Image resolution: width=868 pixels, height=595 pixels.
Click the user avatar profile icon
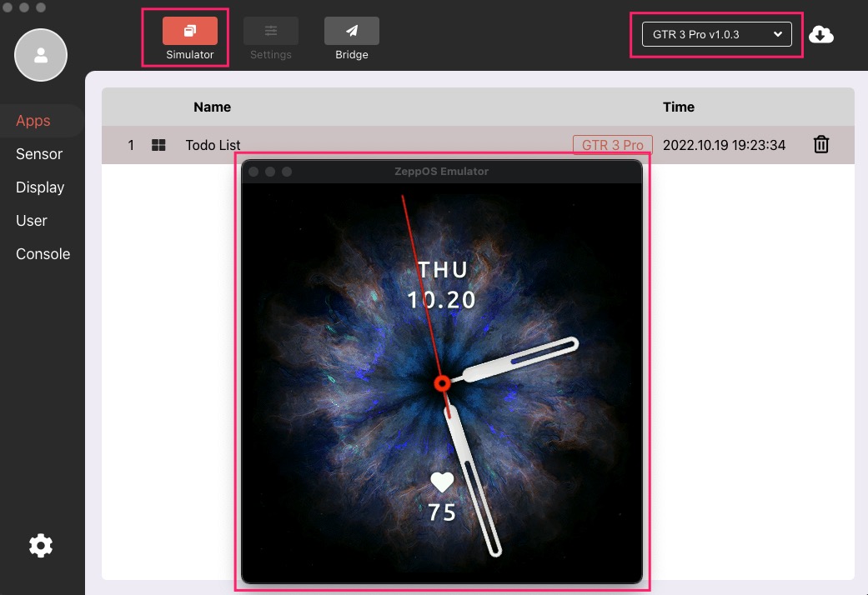tap(41, 55)
